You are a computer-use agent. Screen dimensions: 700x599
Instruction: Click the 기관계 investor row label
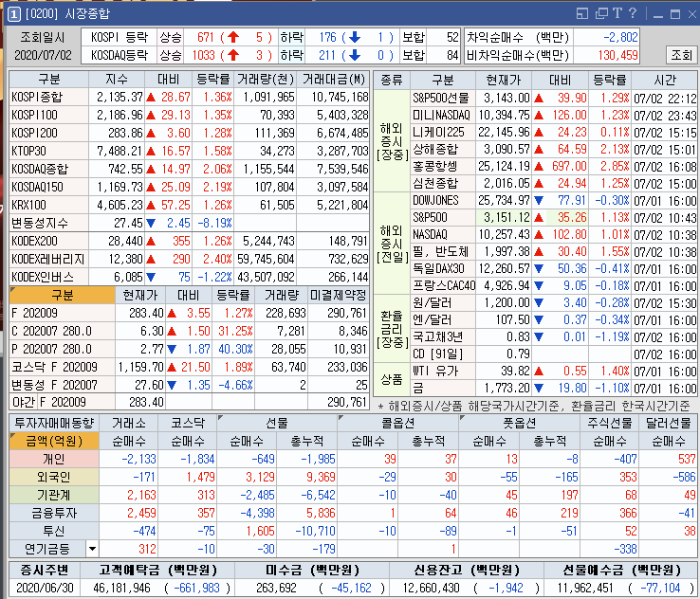coord(53,495)
